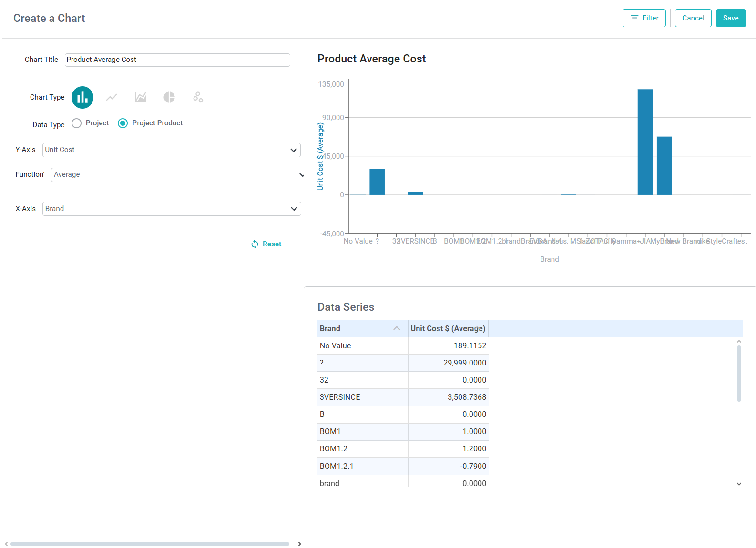Click the Unit Cost $ (Average) column header
Viewport: 756px width, 548px height.
448,328
